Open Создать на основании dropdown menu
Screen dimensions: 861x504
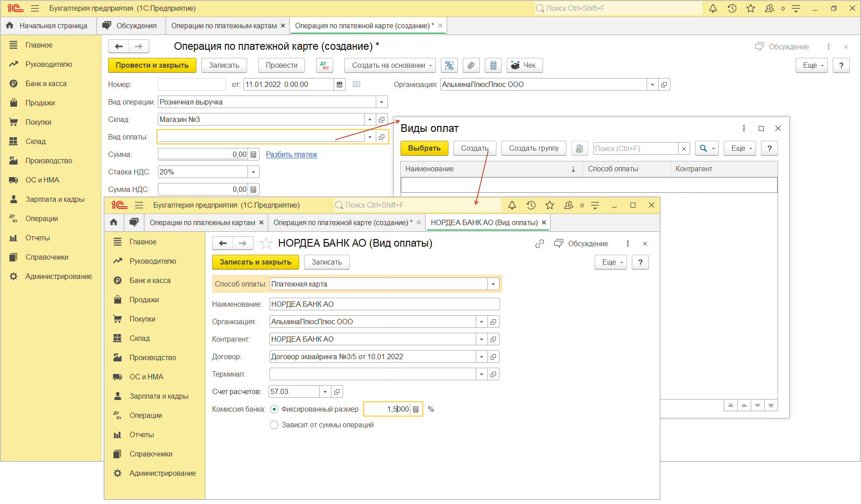[390, 65]
